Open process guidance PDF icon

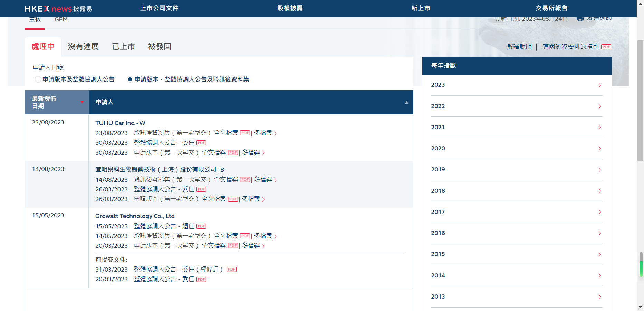pos(606,47)
